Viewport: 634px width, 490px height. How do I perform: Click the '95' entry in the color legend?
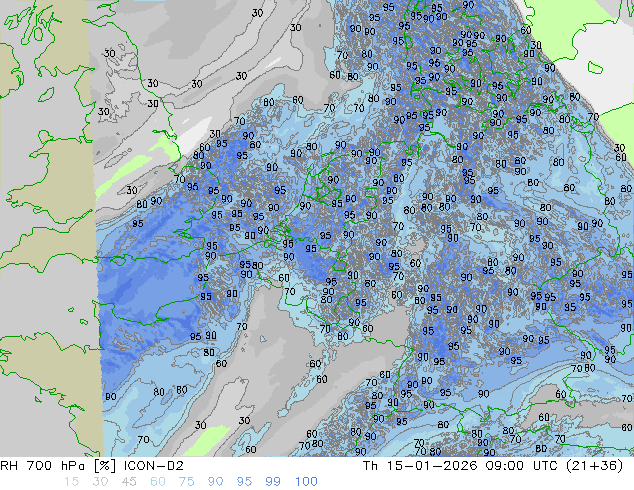point(244,482)
